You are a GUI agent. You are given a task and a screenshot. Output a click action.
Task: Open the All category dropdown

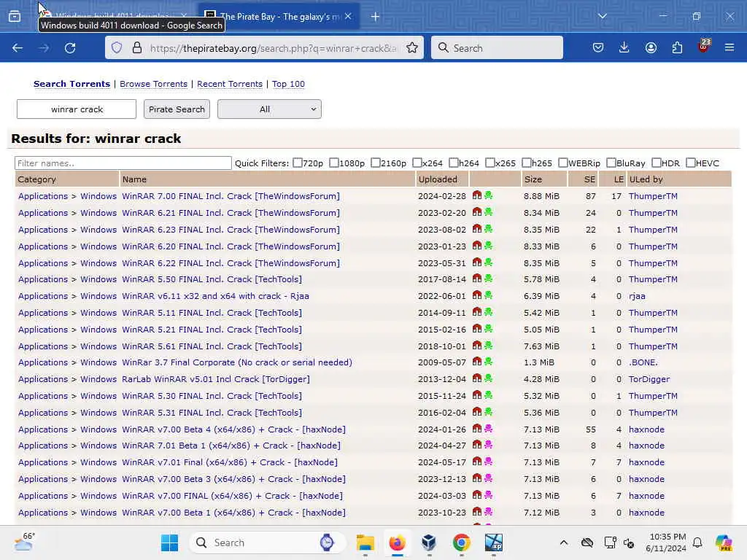tap(269, 109)
